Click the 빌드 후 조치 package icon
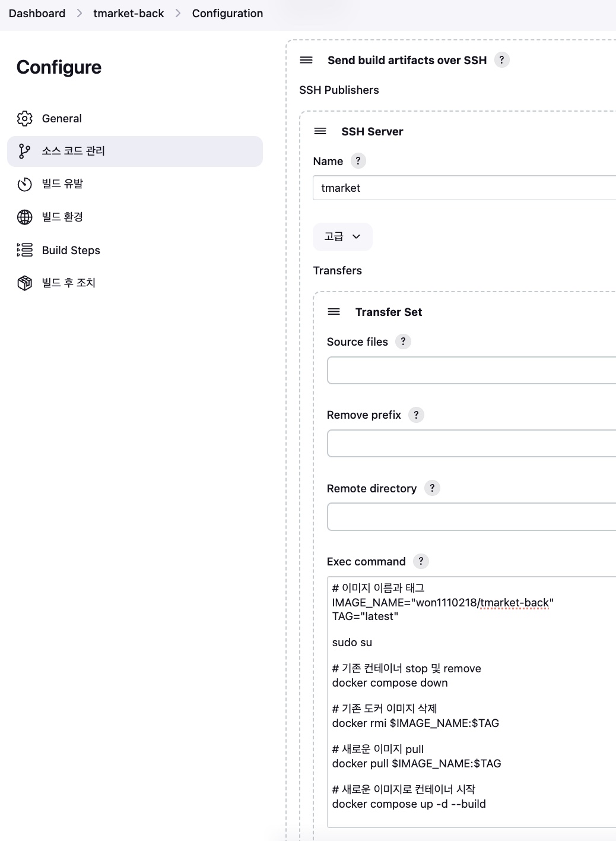The image size is (616, 841). pos(24,283)
